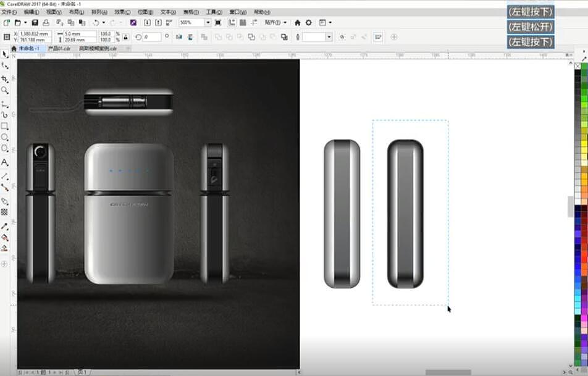Open Welcome screen via house icon
Viewport: 588px width, 376px height.
click(297, 22)
